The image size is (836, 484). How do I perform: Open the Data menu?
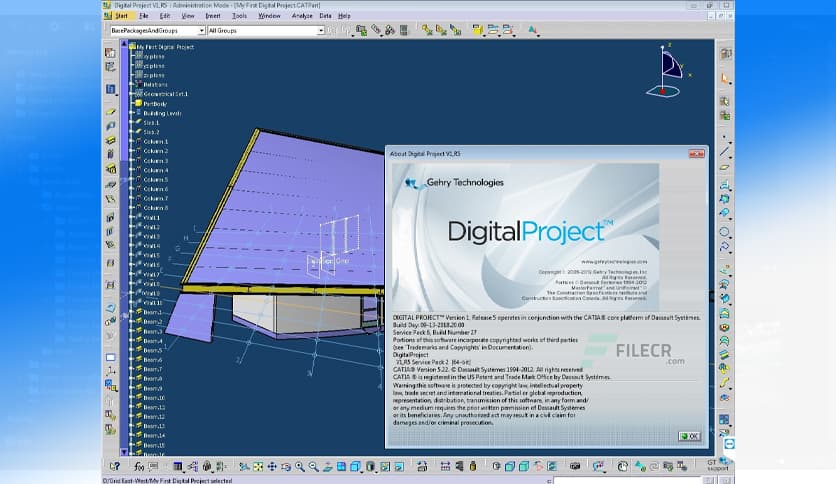[x=325, y=16]
